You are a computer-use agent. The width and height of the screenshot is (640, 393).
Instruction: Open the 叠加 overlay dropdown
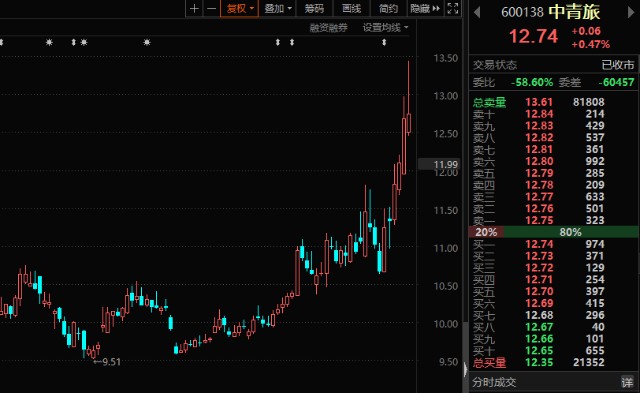[x=278, y=8]
